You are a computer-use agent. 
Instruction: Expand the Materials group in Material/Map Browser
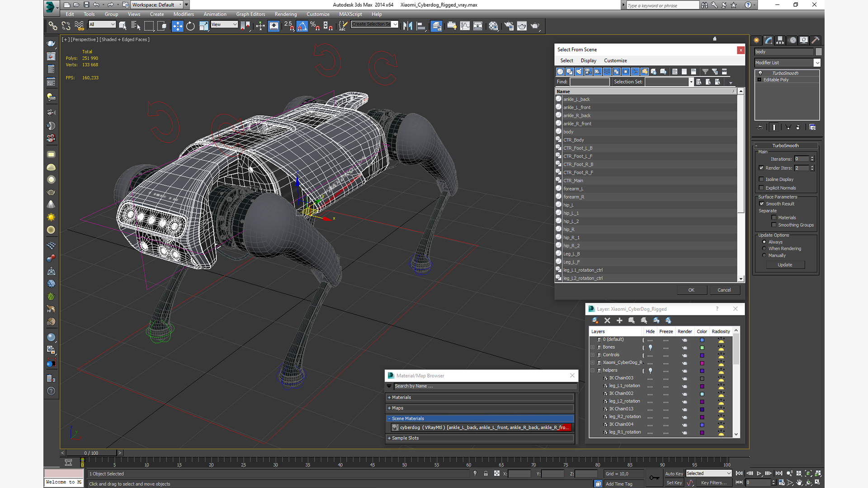coord(389,398)
